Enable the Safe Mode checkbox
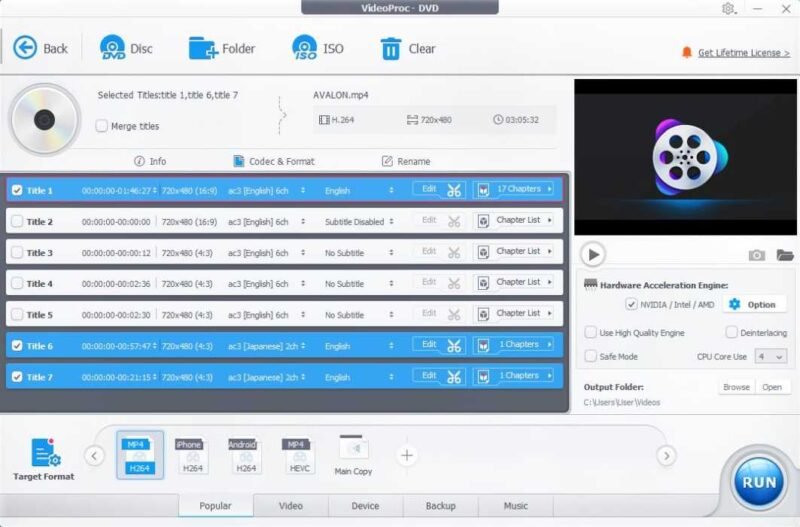The width and height of the screenshot is (800, 527). 590,356
